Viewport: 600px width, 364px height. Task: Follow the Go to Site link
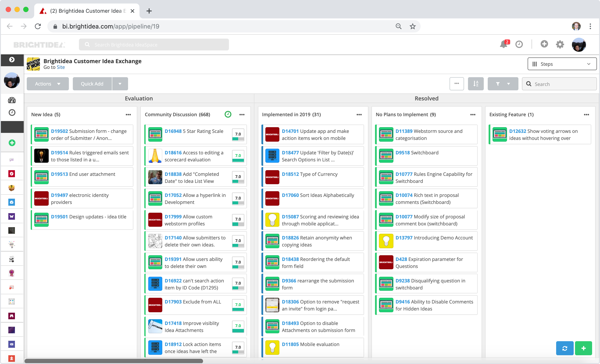[61, 67]
